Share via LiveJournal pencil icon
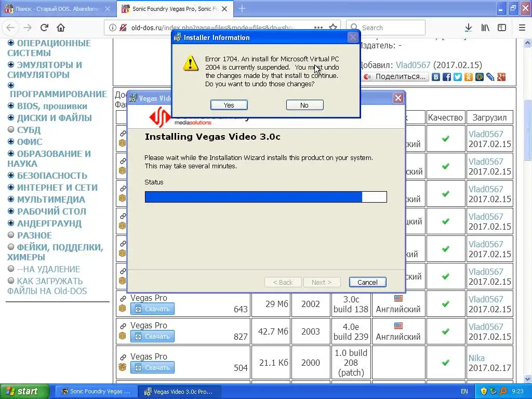 click(x=490, y=77)
